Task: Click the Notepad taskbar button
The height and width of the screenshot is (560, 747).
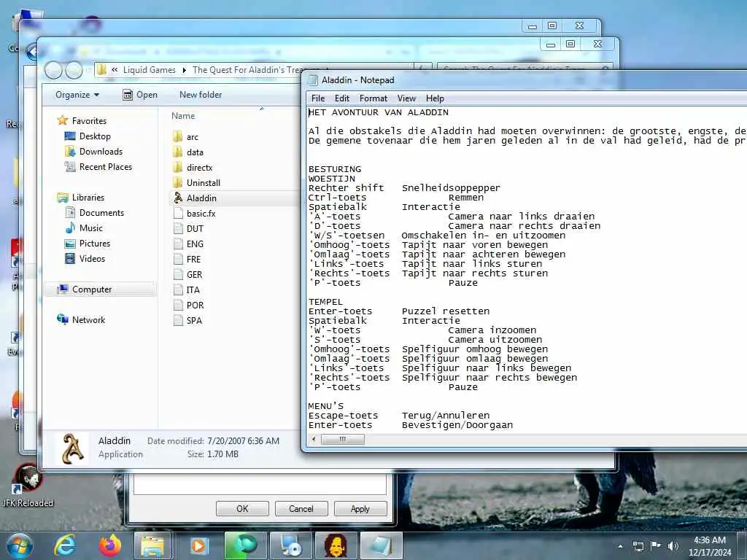Action: coord(381,545)
